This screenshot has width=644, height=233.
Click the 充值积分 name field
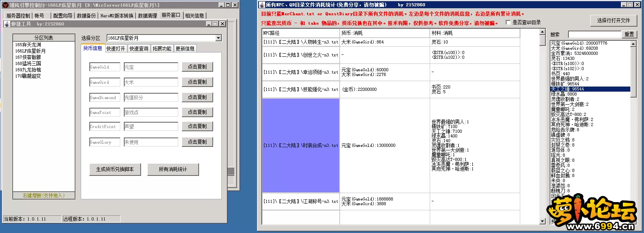pyautogui.click(x=151, y=98)
